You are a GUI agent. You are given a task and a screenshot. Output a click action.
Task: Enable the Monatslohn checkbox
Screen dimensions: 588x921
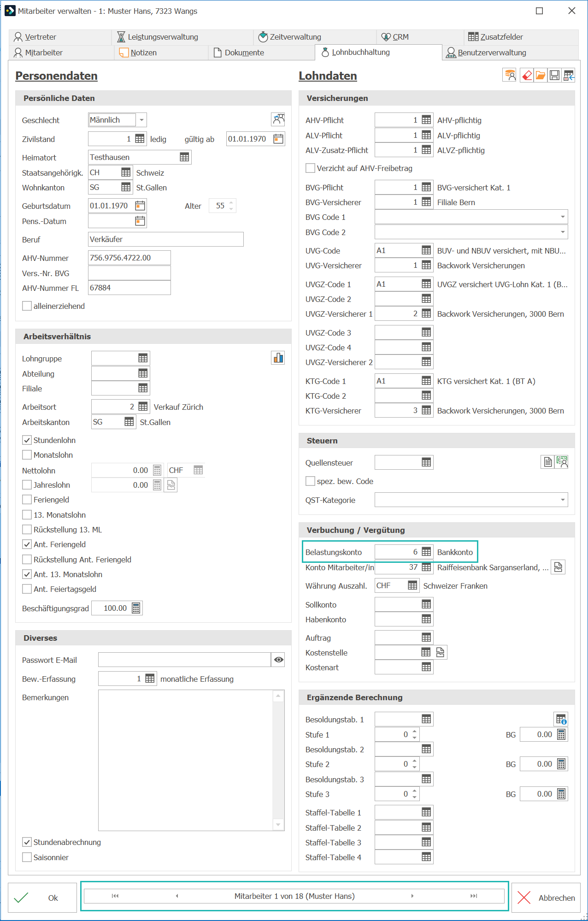pos(27,455)
